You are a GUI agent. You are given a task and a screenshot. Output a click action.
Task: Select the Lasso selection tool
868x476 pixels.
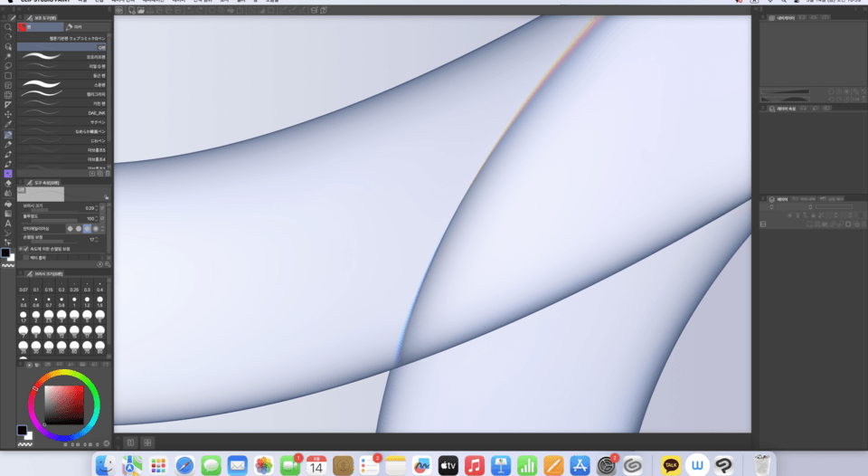tap(8, 66)
